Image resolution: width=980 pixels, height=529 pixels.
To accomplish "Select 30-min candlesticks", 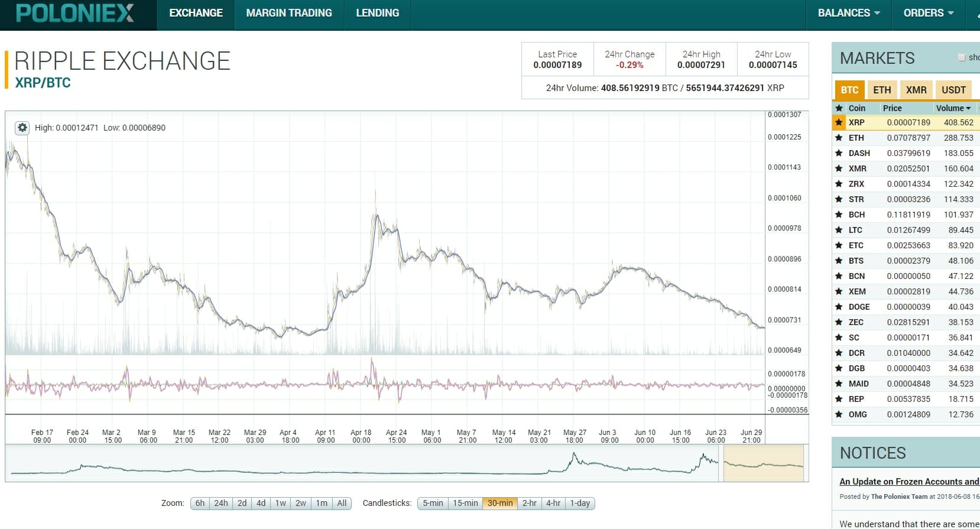I will click(x=500, y=503).
